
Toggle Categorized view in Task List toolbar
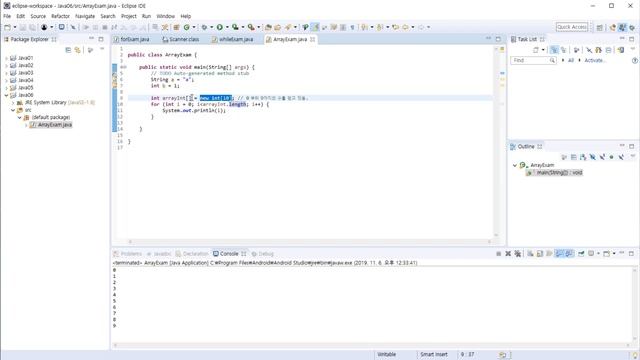pyautogui.click(x=554, y=50)
